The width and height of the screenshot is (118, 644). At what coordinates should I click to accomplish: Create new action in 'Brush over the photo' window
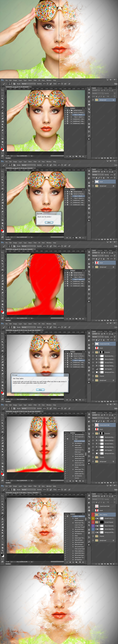tap(80, 238)
